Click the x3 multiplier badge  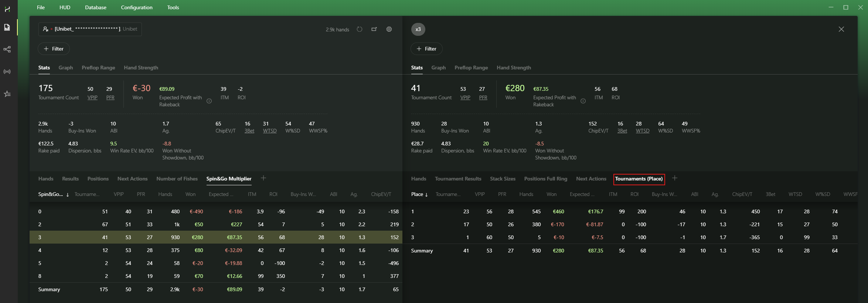(418, 29)
